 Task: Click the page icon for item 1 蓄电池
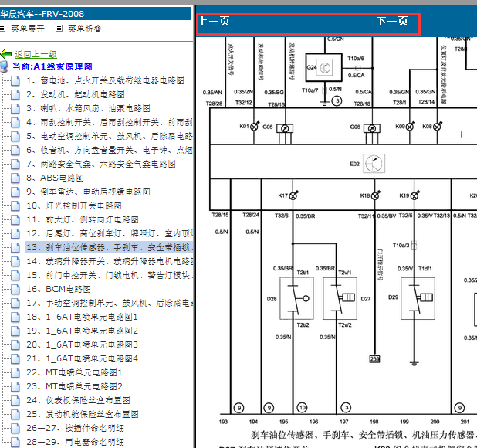(x=15, y=81)
